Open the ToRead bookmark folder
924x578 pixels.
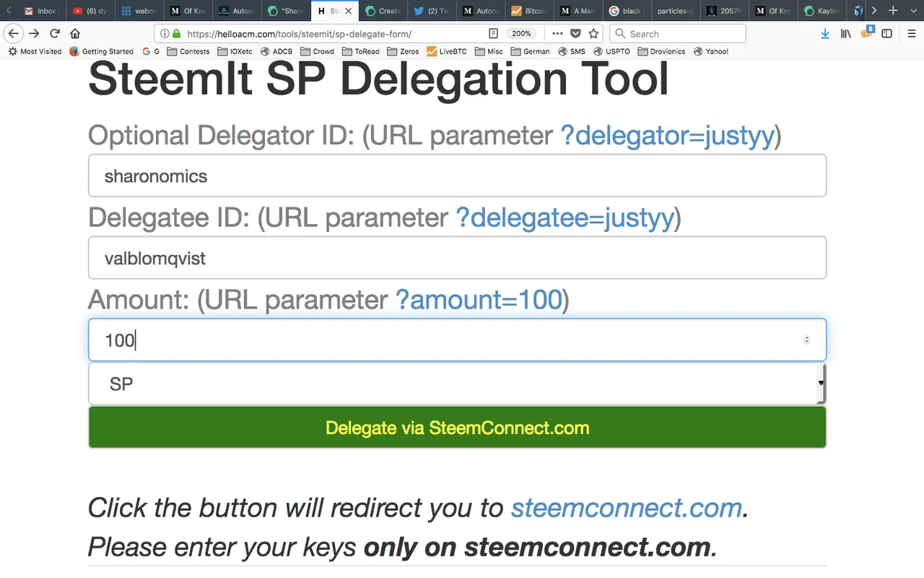pyautogui.click(x=361, y=51)
